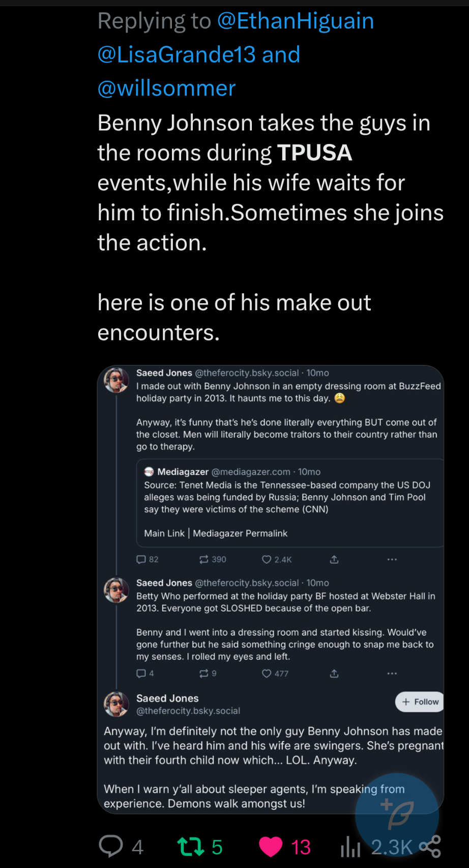469x868 pixels.
Task: Tap the green retweet icon
Action: [190, 847]
